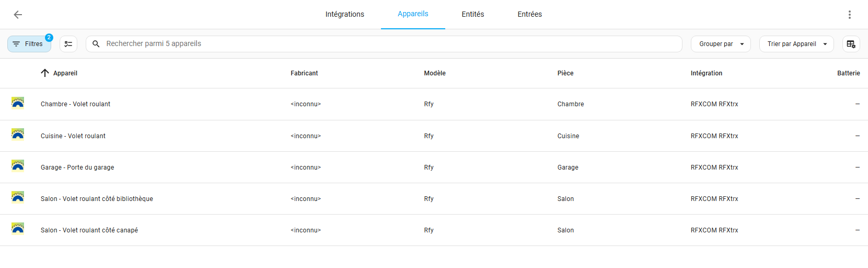Toggle the Filtres panel
The height and width of the screenshot is (268, 868).
click(x=29, y=44)
